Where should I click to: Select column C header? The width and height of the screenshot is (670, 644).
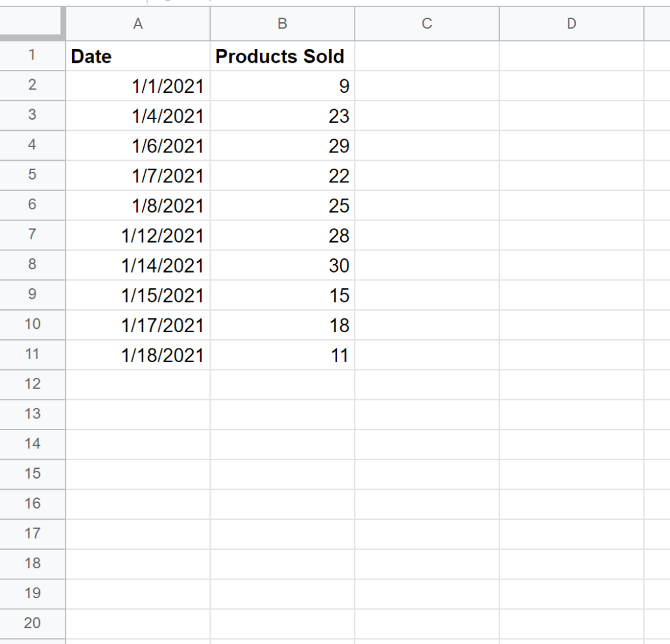(427, 24)
